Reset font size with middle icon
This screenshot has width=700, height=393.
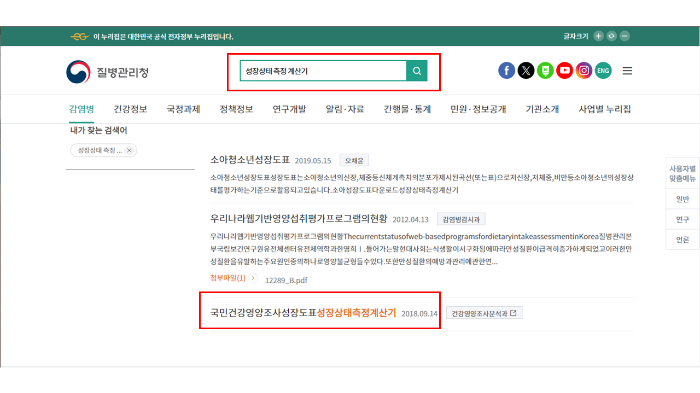[x=612, y=36]
